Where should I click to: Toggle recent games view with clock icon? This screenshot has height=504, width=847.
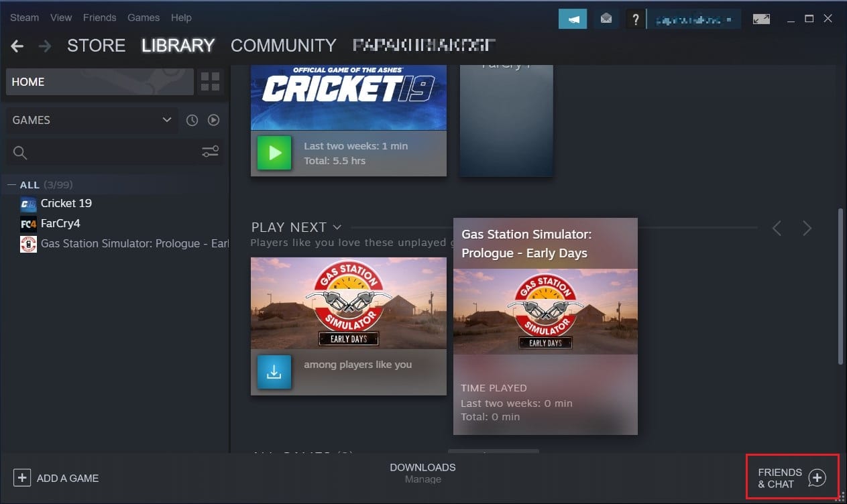192,120
